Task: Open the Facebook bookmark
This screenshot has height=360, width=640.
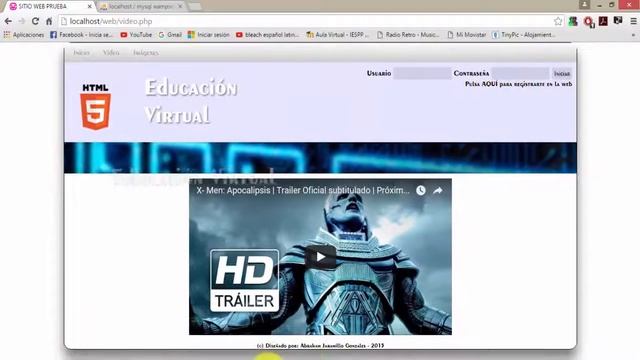Action: point(82,35)
